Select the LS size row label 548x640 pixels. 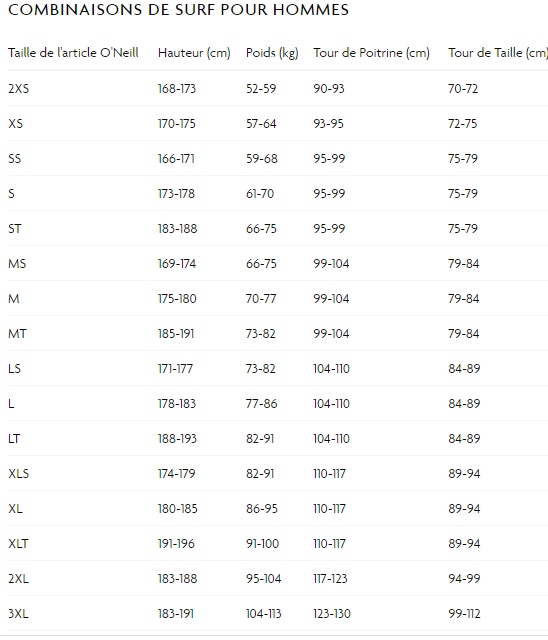coord(14,369)
